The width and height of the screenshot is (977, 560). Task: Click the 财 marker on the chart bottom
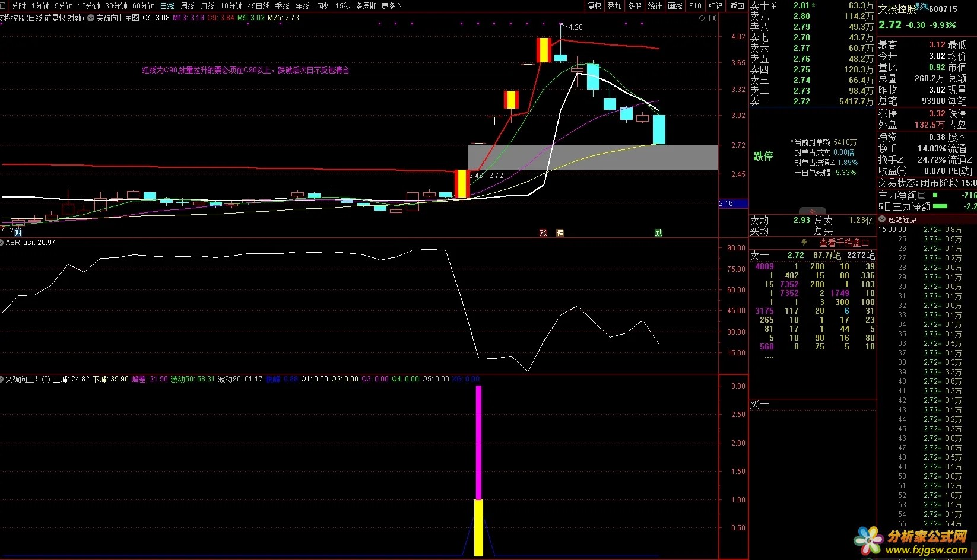(x=18, y=233)
